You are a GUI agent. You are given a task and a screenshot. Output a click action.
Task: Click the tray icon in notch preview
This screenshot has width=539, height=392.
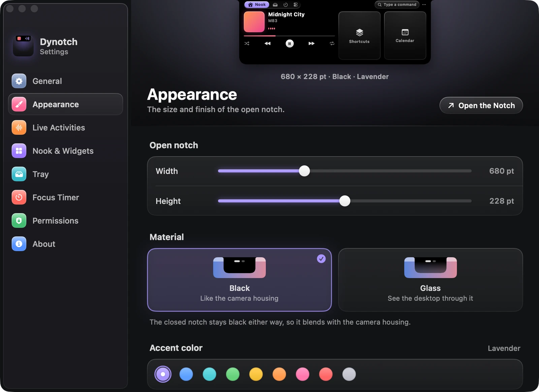[x=275, y=5]
